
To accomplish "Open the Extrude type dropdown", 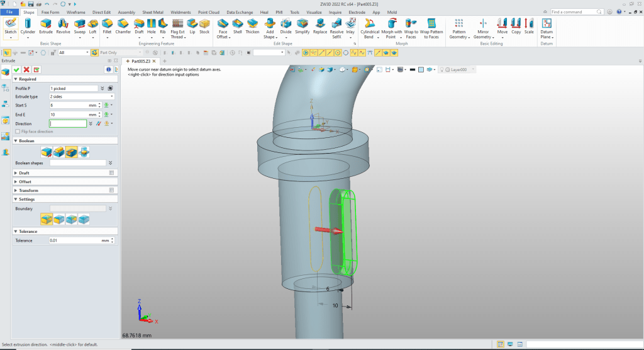I will tap(82, 96).
